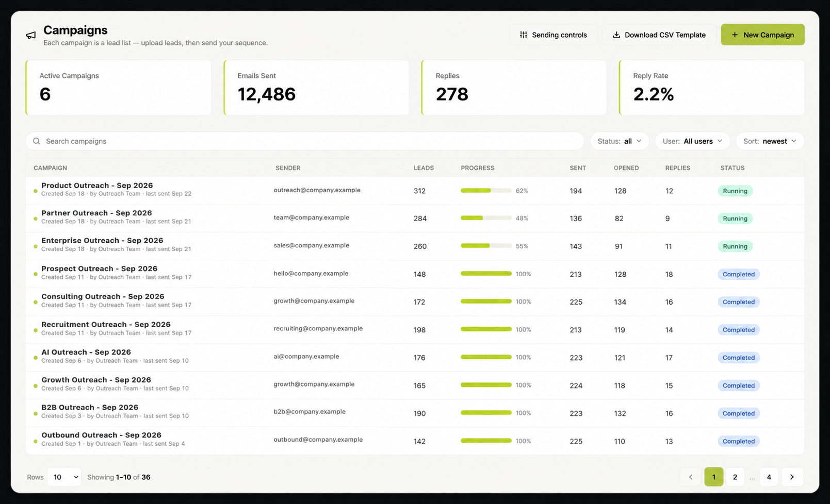
Task: Click the Active Campaigns stat card
Action: pos(119,88)
